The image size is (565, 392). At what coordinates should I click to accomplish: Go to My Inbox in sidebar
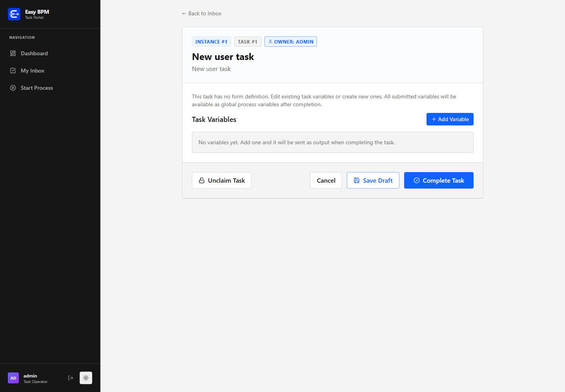pos(50,71)
